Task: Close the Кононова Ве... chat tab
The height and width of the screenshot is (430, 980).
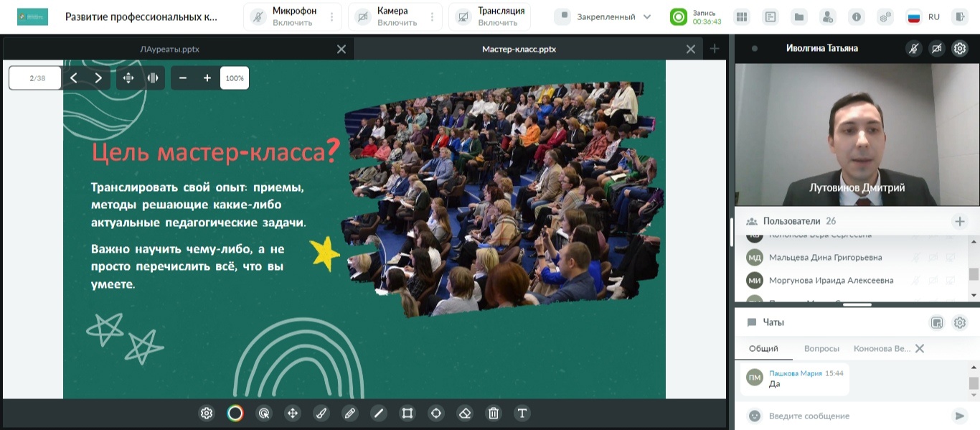Action: pyautogui.click(x=920, y=348)
